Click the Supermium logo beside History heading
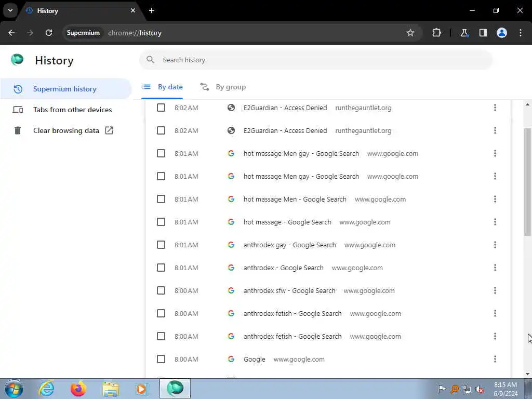This screenshot has width=532, height=399. 17,60
